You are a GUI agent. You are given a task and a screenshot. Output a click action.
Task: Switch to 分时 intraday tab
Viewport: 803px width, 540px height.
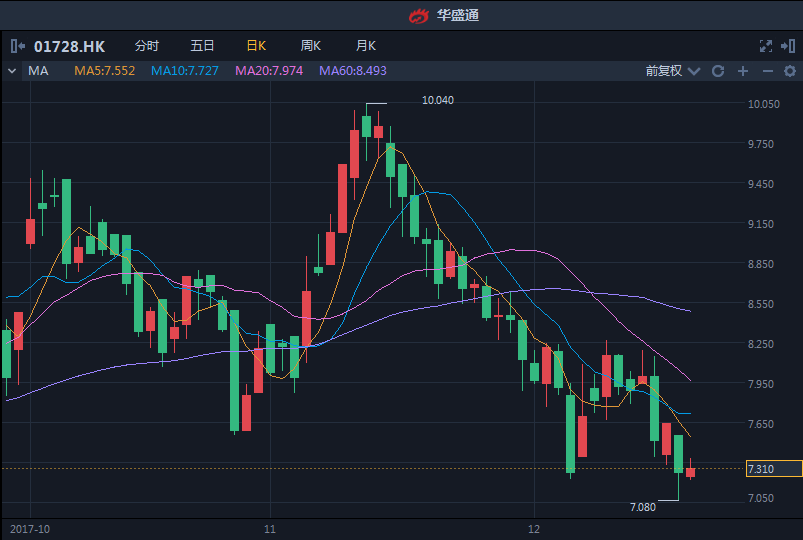(146, 46)
